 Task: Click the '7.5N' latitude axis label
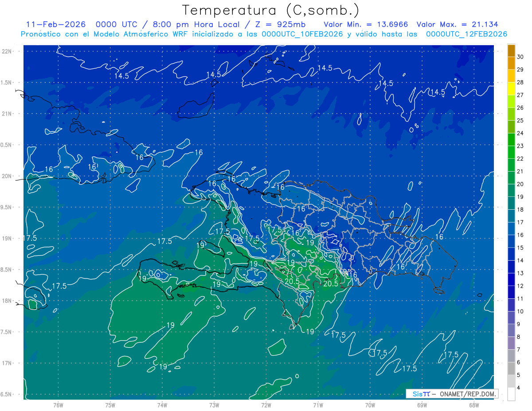(x=6, y=332)
